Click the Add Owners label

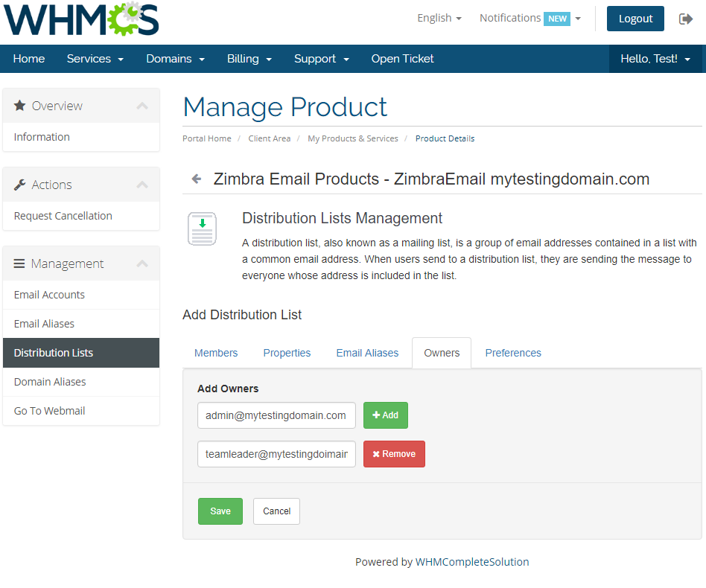(x=228, y=389)
